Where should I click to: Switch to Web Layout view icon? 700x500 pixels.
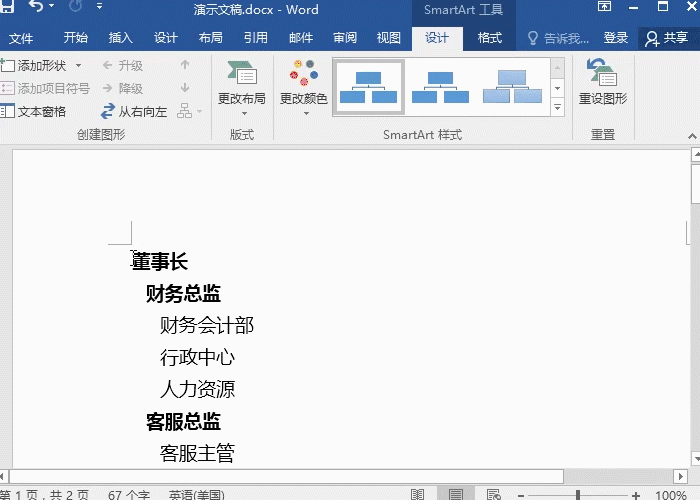(494, 494)
